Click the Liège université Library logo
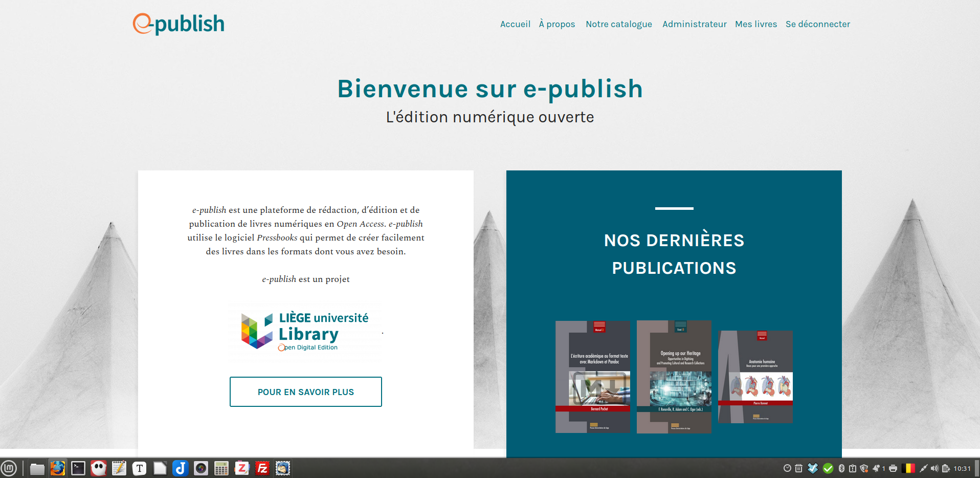This screenshot has height=478, width=980. pos(305,332)
